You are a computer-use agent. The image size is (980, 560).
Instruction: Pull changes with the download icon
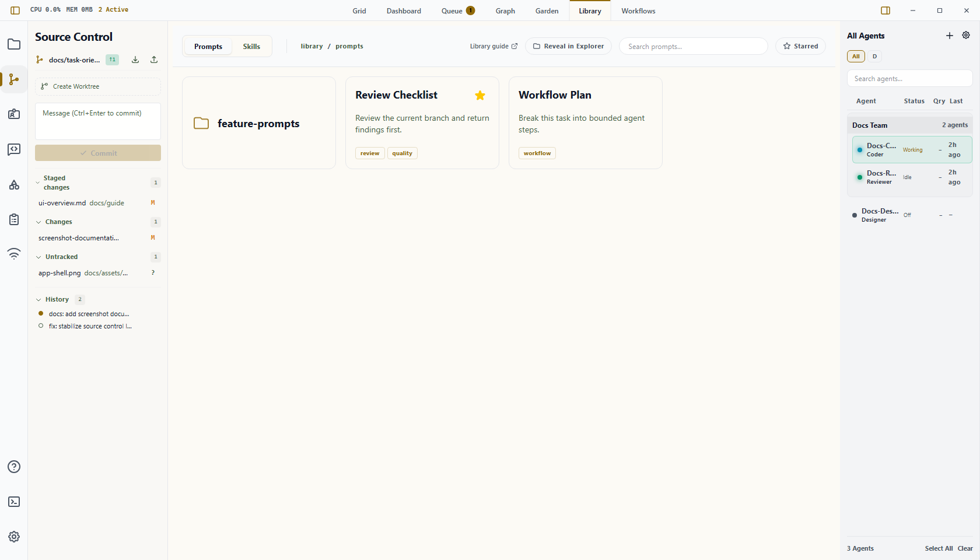coord(135,60)
